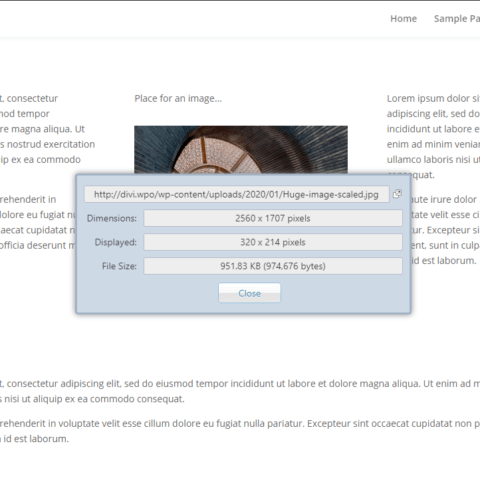Click the bottom 'eiusmod tempor incididunt' paragraph
The height and width of the screenshot is (500, 480).
click(x=240, y=391)
